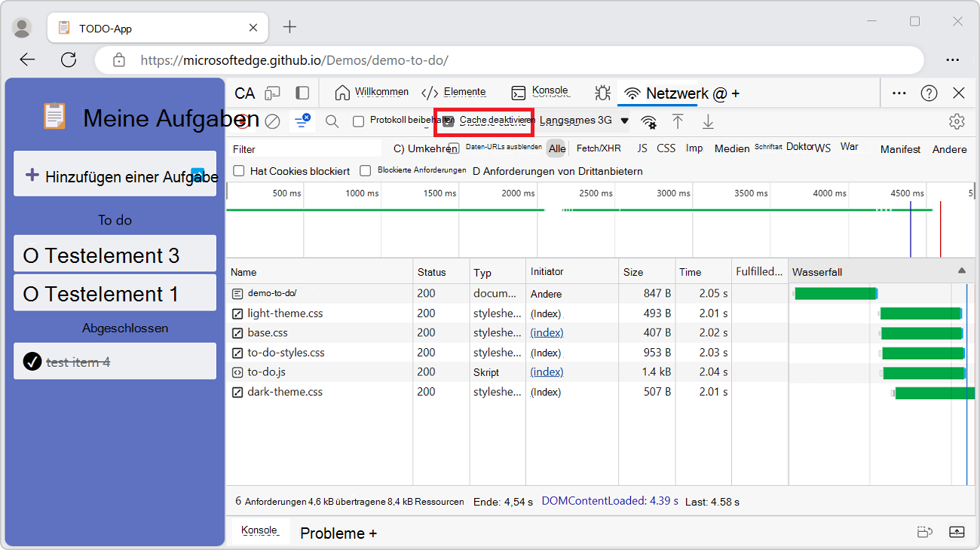Switch to the Konsole tab in top bar
Screen dimensions: 980x550
click(540, 93)
